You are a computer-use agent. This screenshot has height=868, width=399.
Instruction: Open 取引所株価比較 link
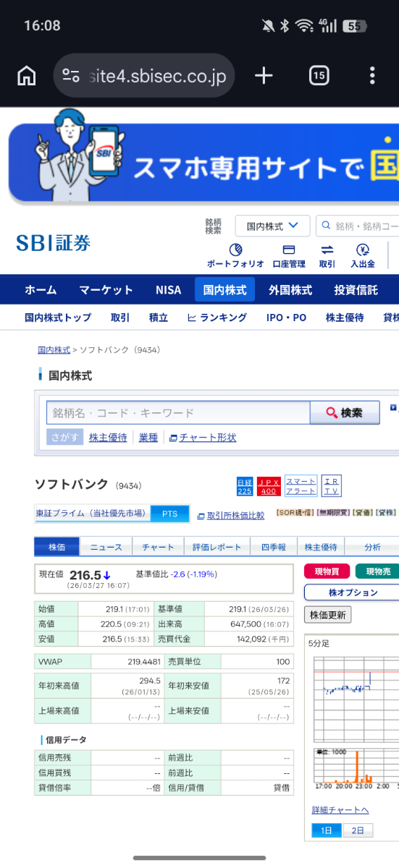[231, 515]
